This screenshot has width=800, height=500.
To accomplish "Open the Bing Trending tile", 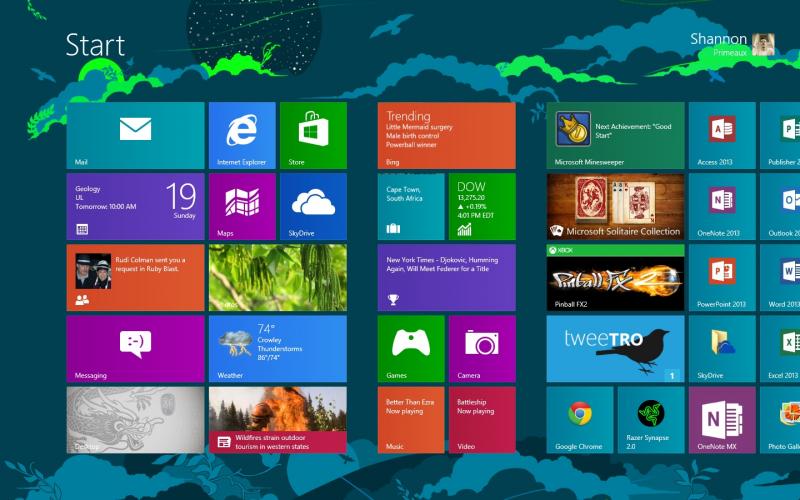I will [x=446, y=135].
